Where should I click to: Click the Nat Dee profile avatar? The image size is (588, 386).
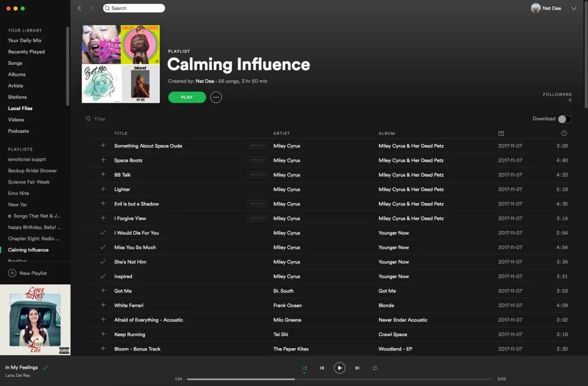point(536,8)
